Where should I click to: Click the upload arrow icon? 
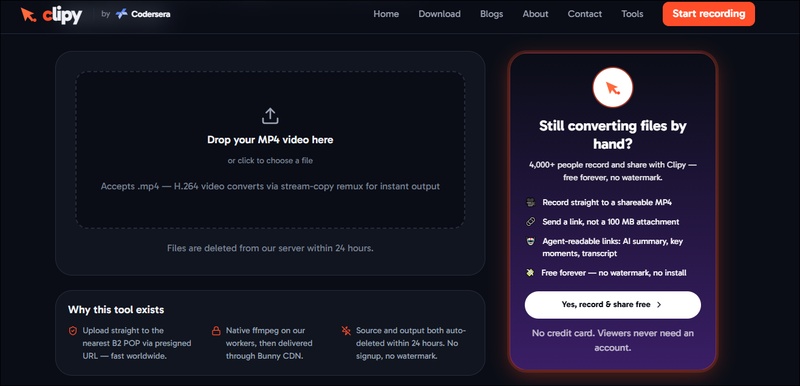point(270,116)
